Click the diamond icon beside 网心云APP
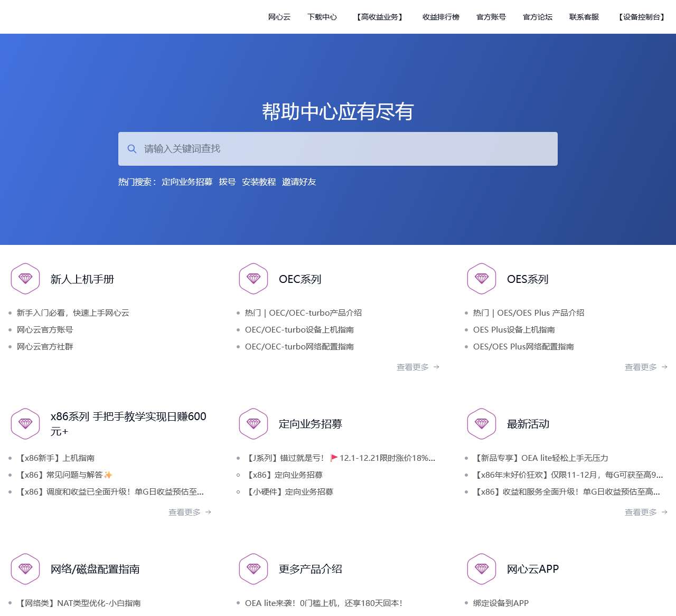The height and width of the screenshot is (616, 676). click(x=482, y=569)
